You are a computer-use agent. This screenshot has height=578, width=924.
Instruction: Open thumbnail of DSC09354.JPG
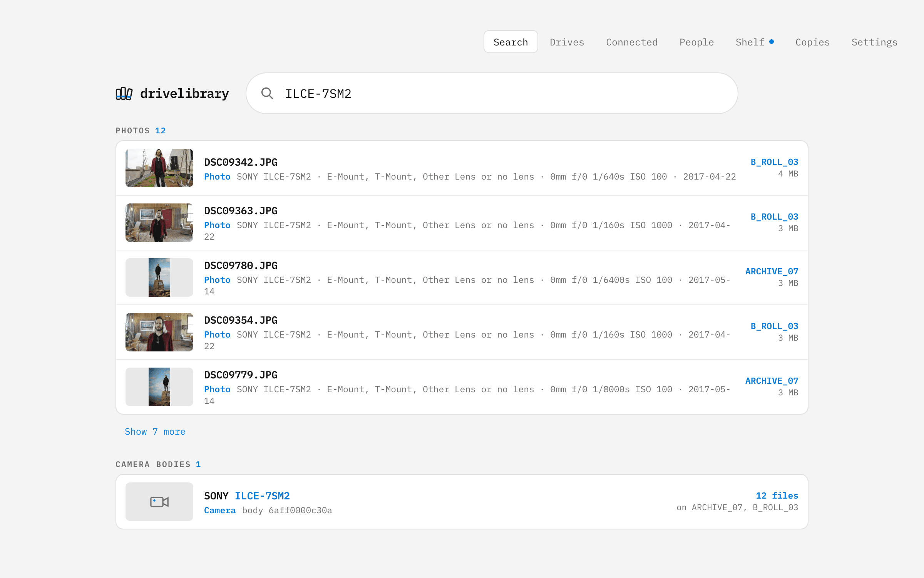click(159, 332)
